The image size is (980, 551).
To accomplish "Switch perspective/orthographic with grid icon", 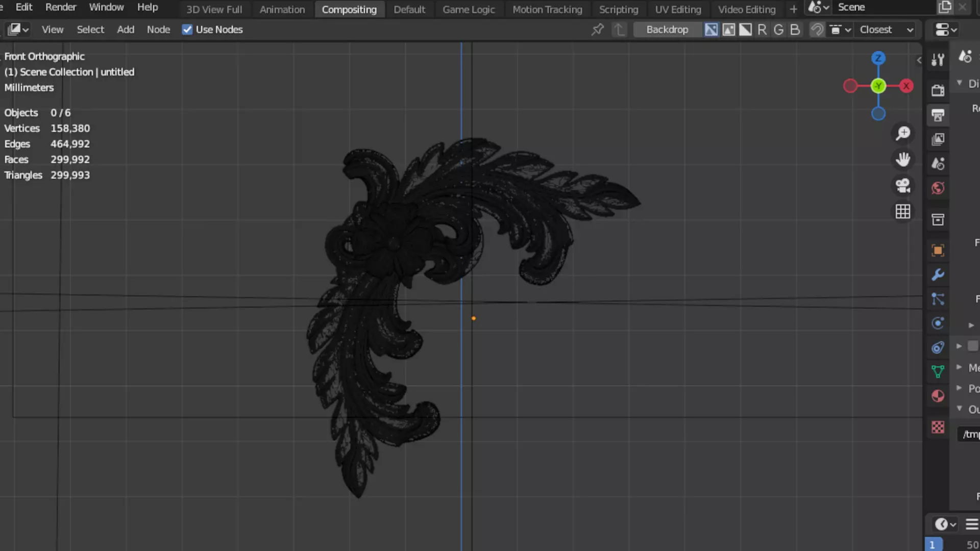I will point(903,212).
